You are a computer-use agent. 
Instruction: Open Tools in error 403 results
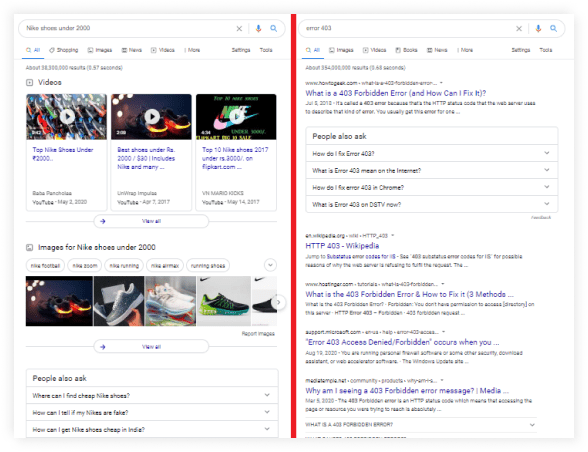coord(546,50)
